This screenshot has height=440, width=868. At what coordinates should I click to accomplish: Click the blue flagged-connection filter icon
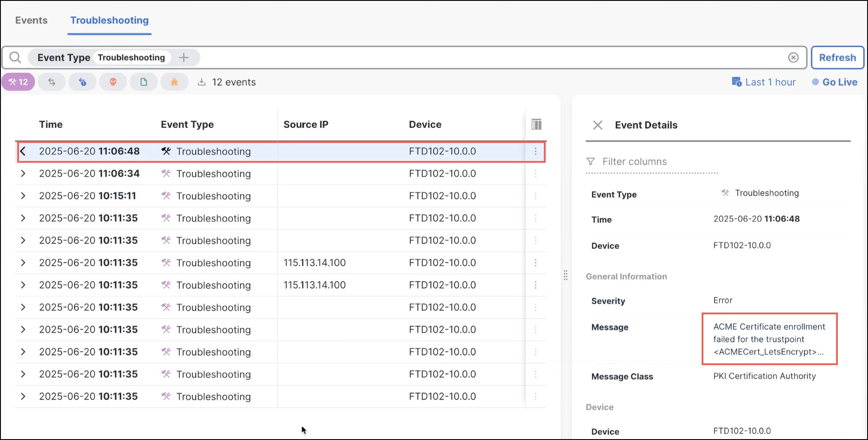point(82,81)
